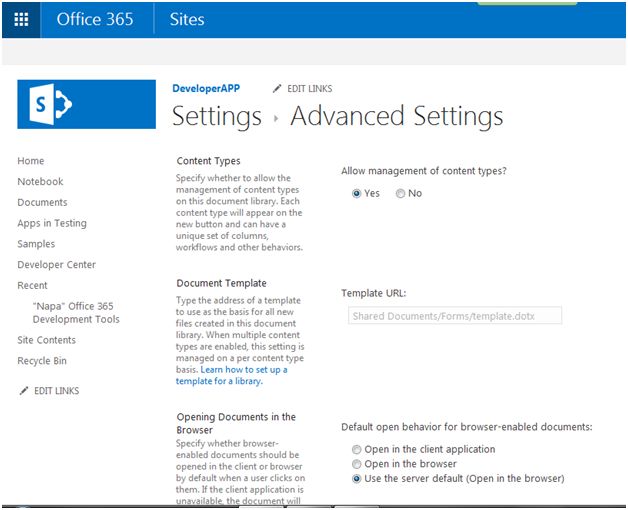
Task: Open Recycle Bin in sidebar
Action: [42, 361]
